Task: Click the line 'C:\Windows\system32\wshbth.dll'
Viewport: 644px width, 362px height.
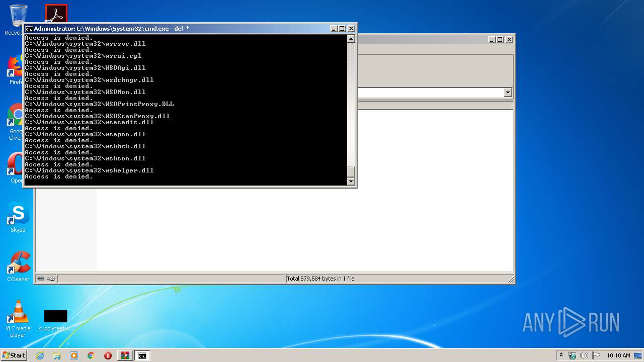Action: coord(85,146)
